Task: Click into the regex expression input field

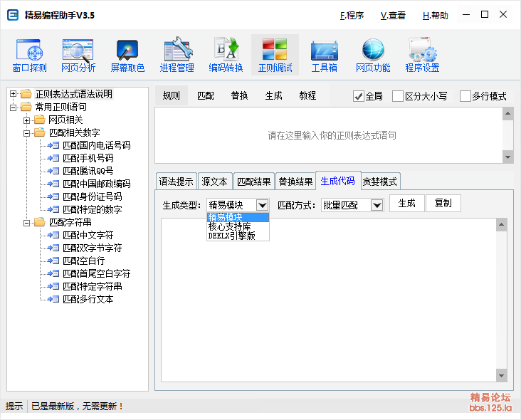Action: 329,135
